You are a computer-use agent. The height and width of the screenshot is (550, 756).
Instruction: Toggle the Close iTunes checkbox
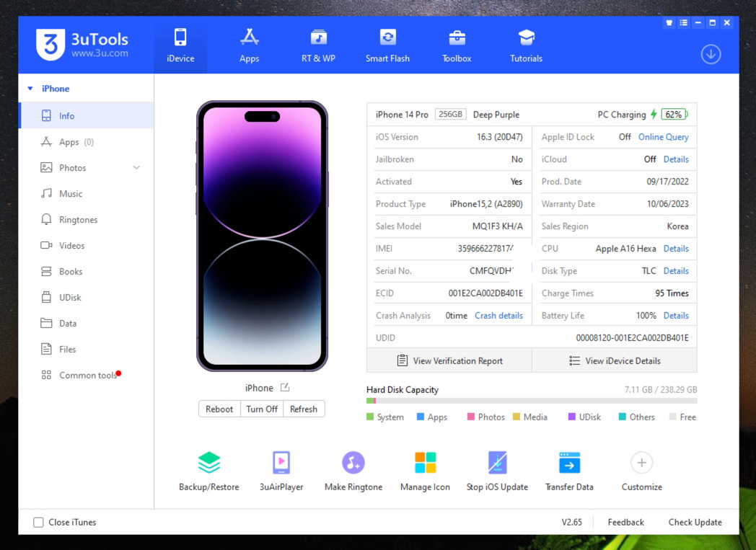[38, 522]
